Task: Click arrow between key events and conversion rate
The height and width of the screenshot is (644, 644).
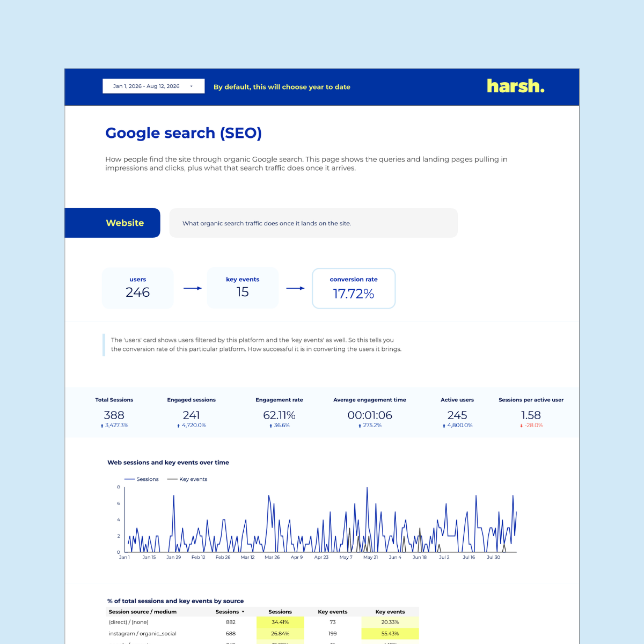Action: (x=295, y=288)
